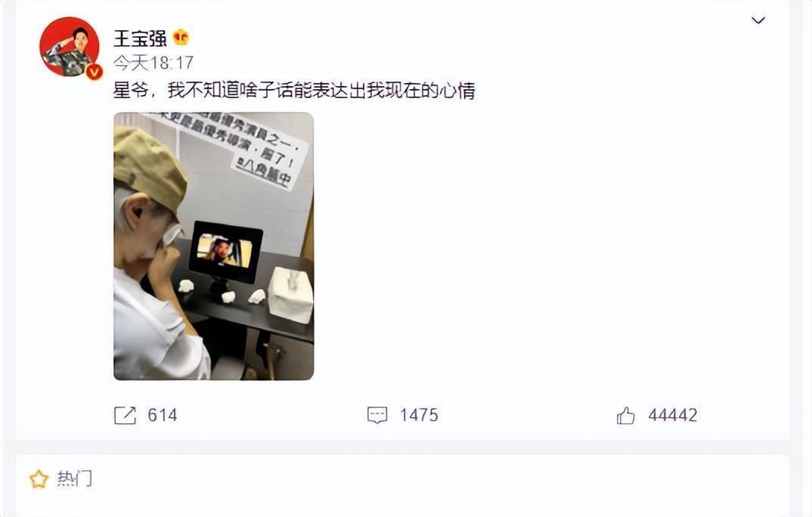Viewport: 812px width, 517px height.
Task: Click the orange star icon
Action: tap(39, 479)
